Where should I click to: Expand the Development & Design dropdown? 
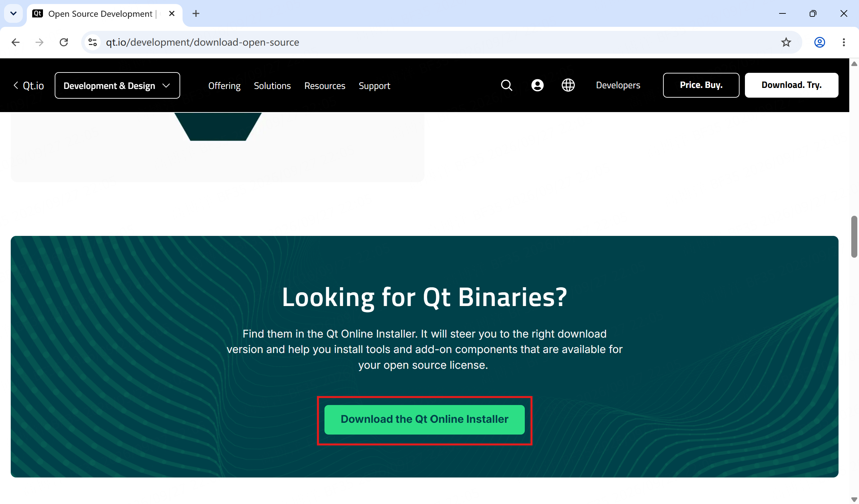coord(117,86)
